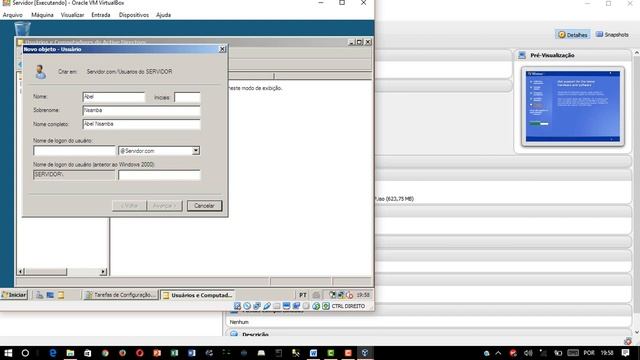Open Tarefas de Configuração taskbar item
The width and height of the screenshot is (640, 360).
pyautogui.click(x=120, y=295)
